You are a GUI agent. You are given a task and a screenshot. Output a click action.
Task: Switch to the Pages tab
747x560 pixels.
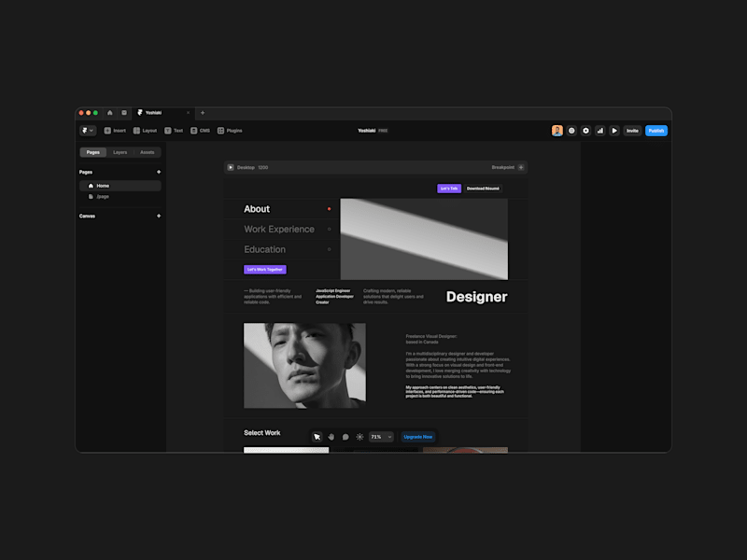tap(92, 152)
